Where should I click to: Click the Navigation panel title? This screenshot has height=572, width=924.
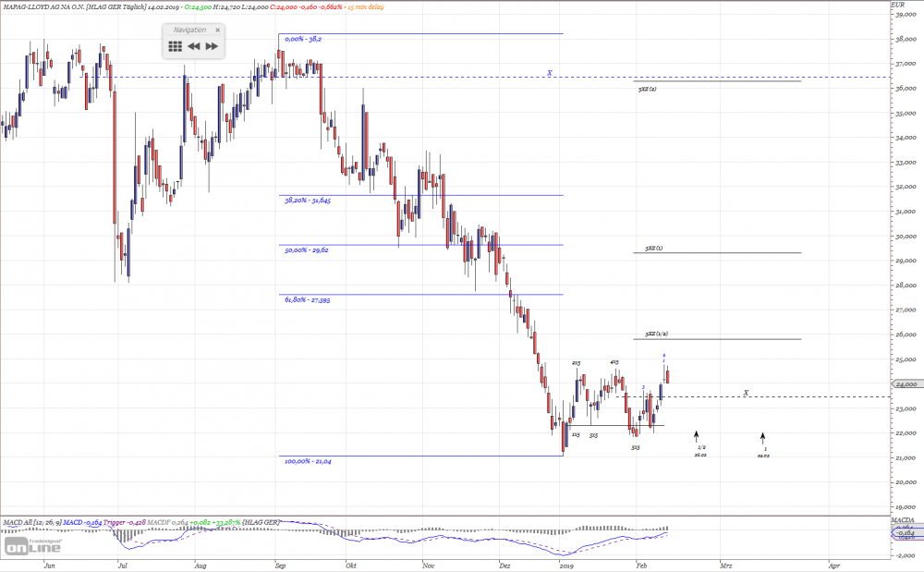click(x=189, y=30)
